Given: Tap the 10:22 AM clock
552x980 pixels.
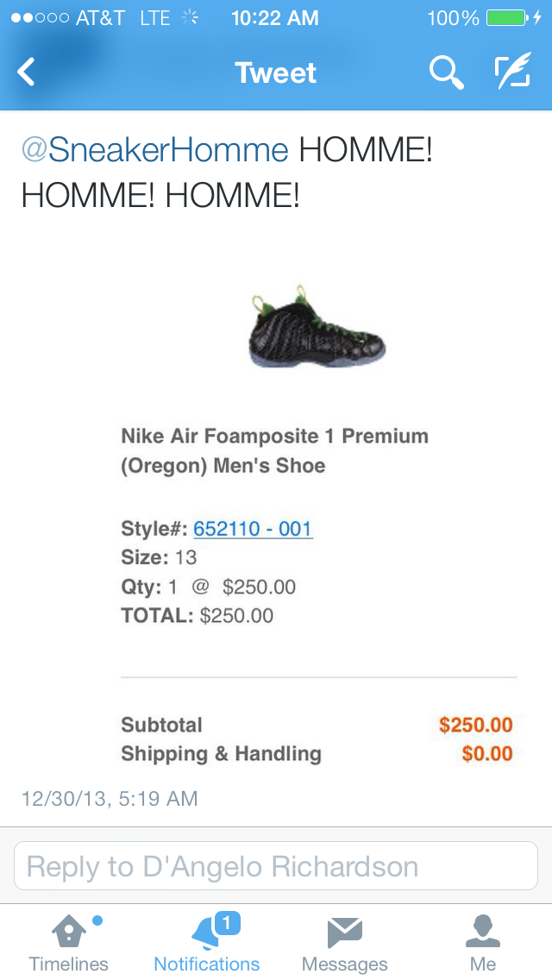Looking at the screenshot, I should [275, 18].
